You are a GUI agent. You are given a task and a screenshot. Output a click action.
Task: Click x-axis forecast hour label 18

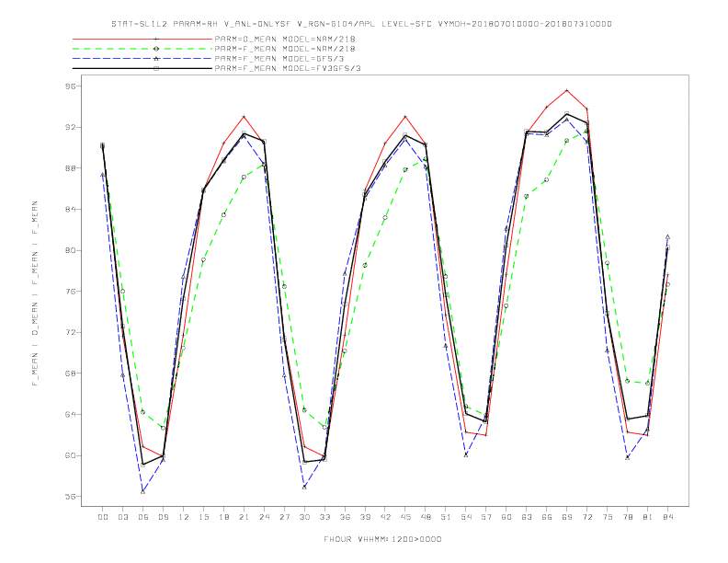click(223, 517)
